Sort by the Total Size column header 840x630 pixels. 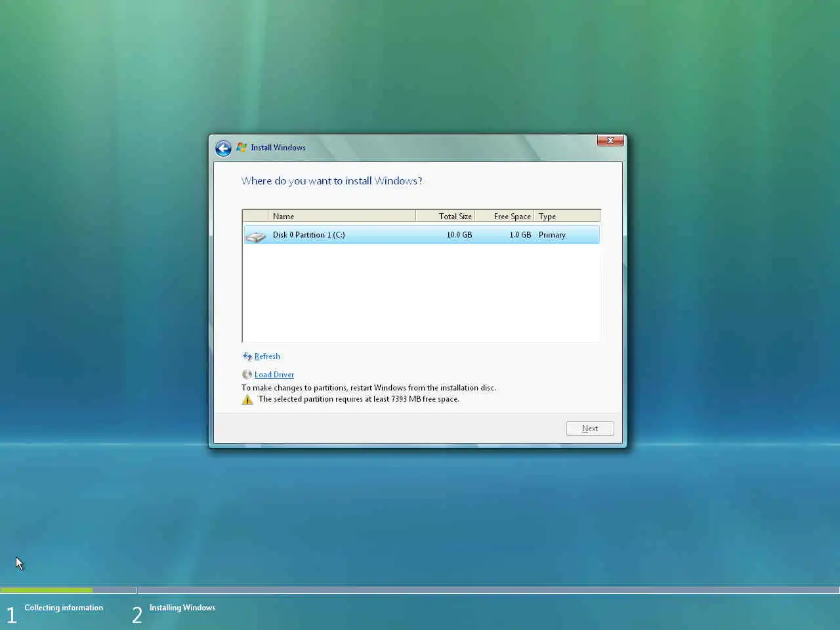(x=445, y=216)
